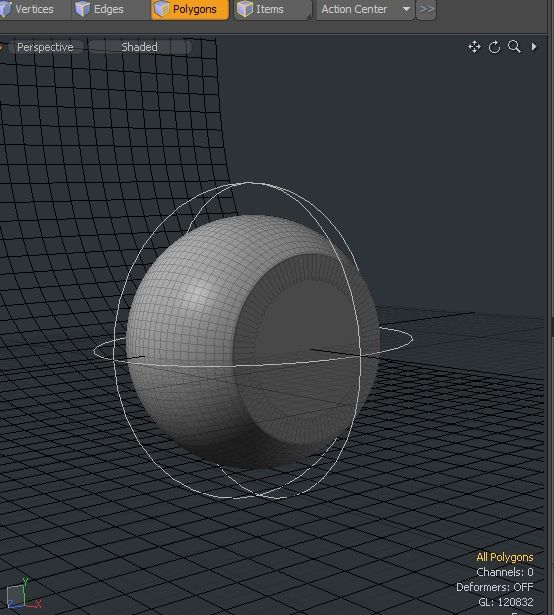Expand hidden toolbar options with >> arrows
Viewport: 554px width, 615px height.
click(x=426, y=9)
